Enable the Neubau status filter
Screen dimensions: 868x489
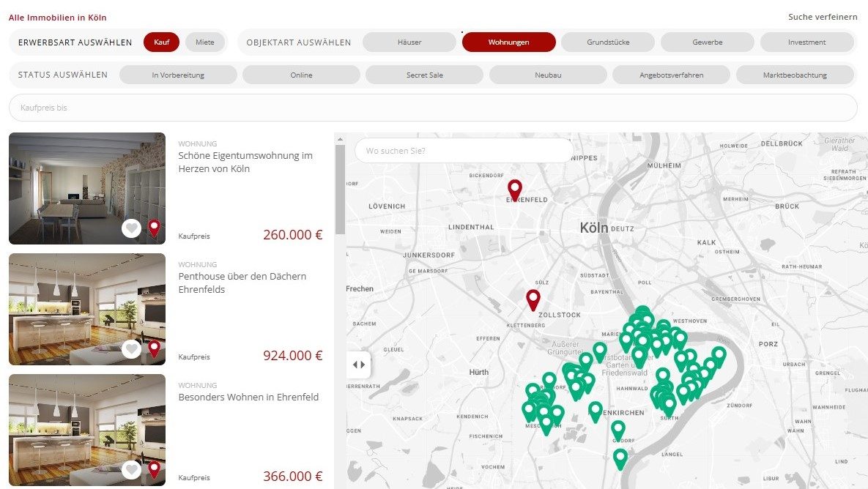(548, 75)
